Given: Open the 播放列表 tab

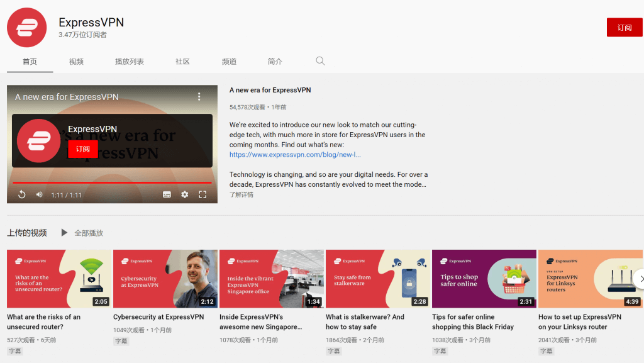Looking at the screenshot, I should click(130, 62).
